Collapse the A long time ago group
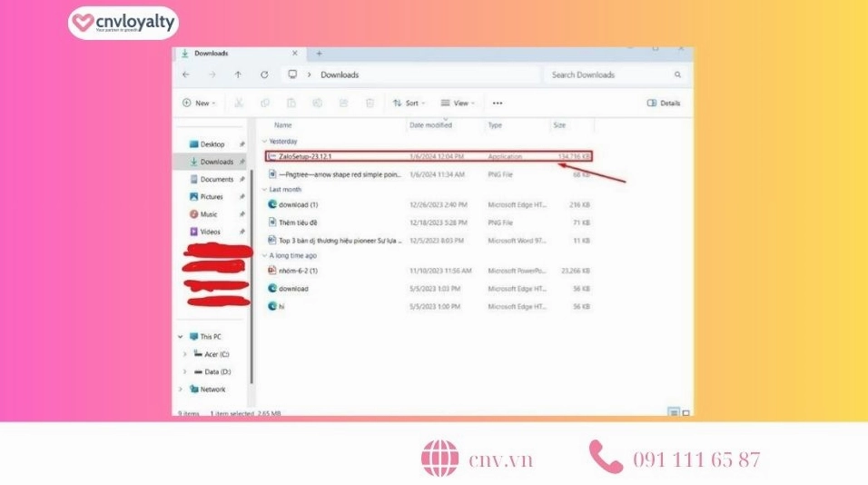This screenshot has width=868, height=485. pyautogui.click(x=264, y=256)
